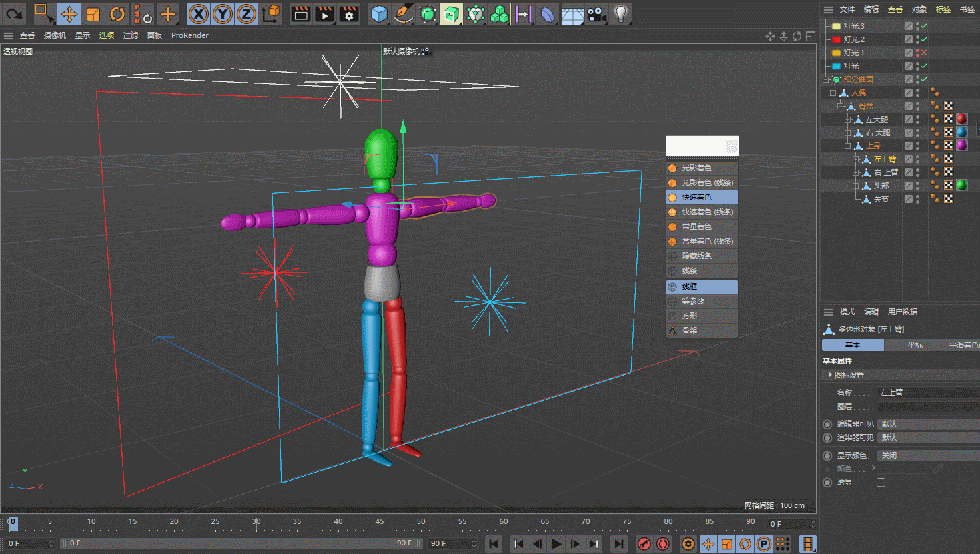Switch to the 基本 attributes tab
Image resolution: width=980 pixels, height=554 pixels.
tap(853, 345)
